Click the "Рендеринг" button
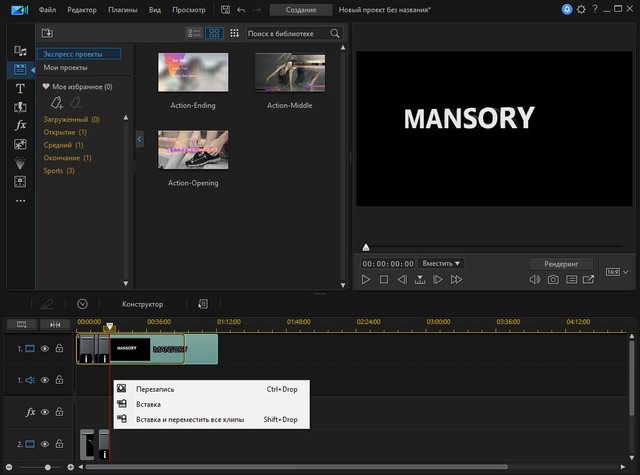Viewport: 640px width, 475px height. [x=561, y=263]
